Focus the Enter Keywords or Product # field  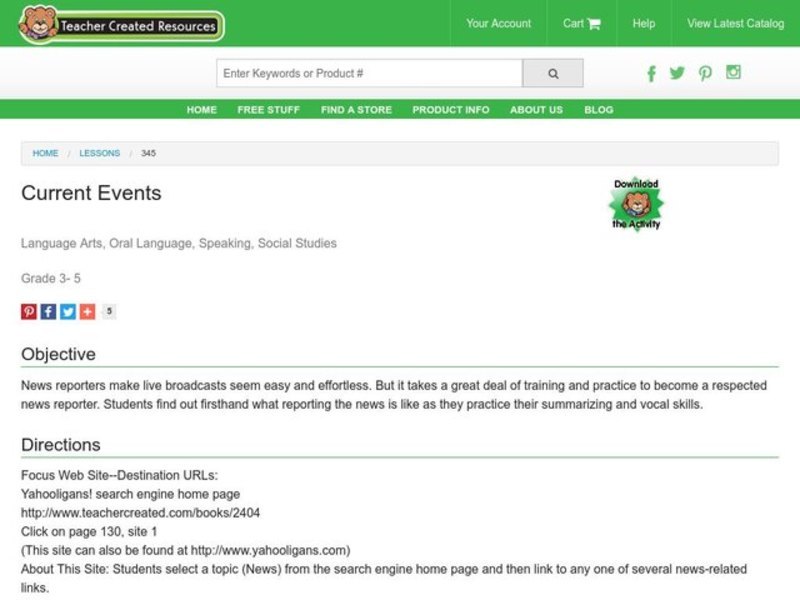click(x=369, y=73)
